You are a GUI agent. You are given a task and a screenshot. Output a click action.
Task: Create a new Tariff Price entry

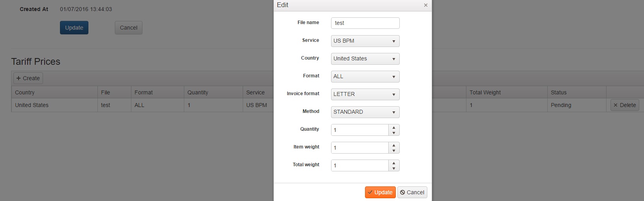(x=28, y=78)
